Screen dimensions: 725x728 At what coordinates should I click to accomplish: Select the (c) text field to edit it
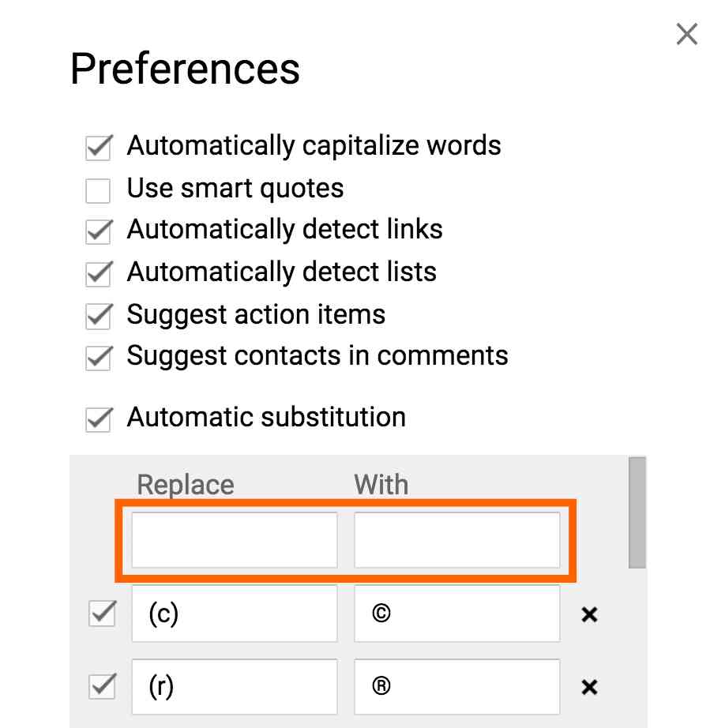coord(234,614)
